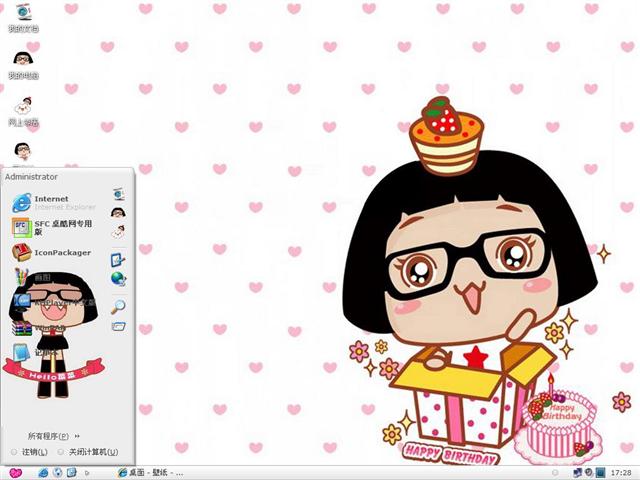Switch to the 桌面 - 壁纸 taskbar window
The width and height of the screenshot is (640, 480).
click(150, 471)
